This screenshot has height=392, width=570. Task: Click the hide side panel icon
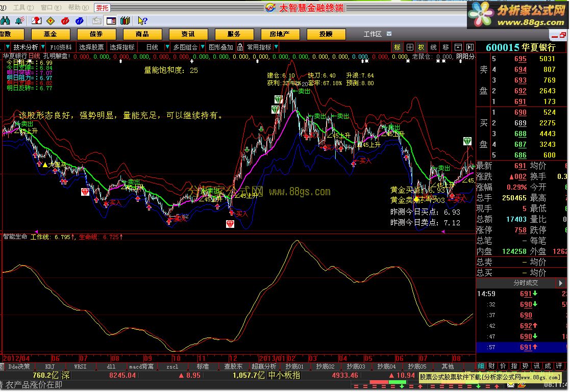click(x=470, y=47)
